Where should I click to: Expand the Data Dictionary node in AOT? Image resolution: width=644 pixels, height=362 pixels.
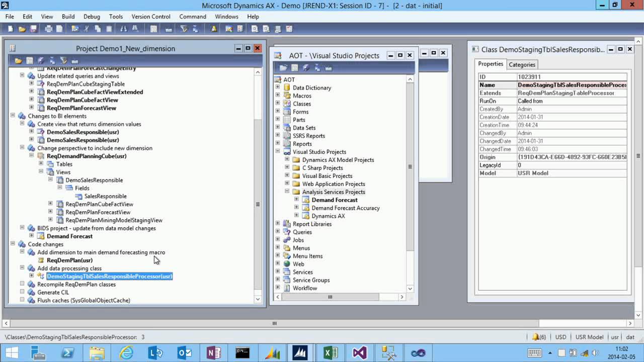[x=277, y=87]
